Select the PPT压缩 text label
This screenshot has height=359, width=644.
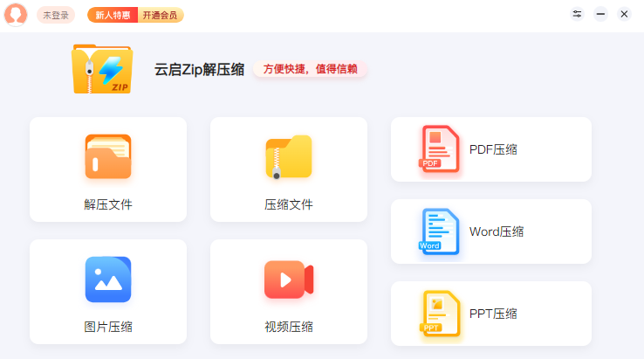493,314
